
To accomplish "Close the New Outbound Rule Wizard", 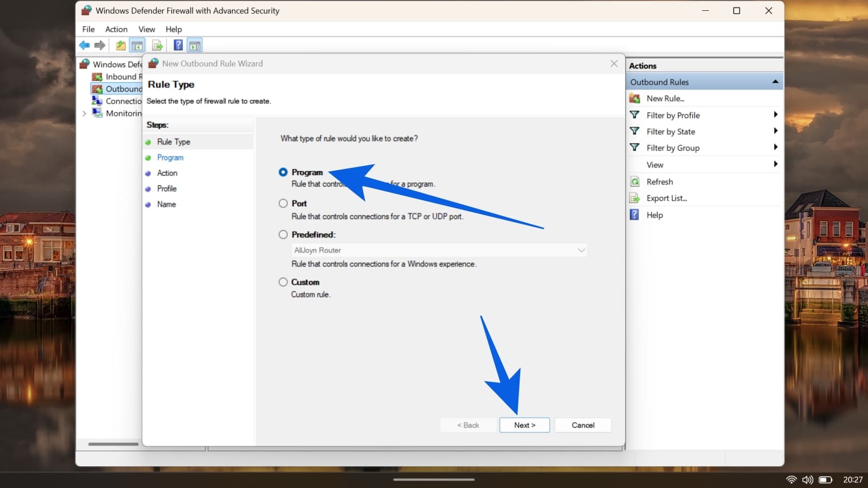I will tap(614, 63).
